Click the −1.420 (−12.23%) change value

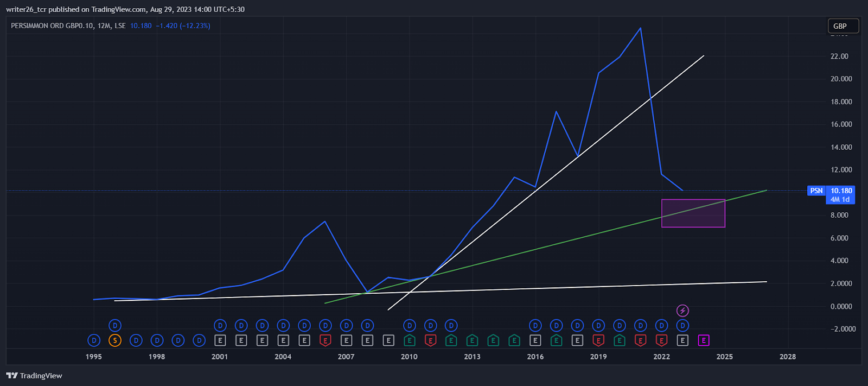(x=183, y=26)
